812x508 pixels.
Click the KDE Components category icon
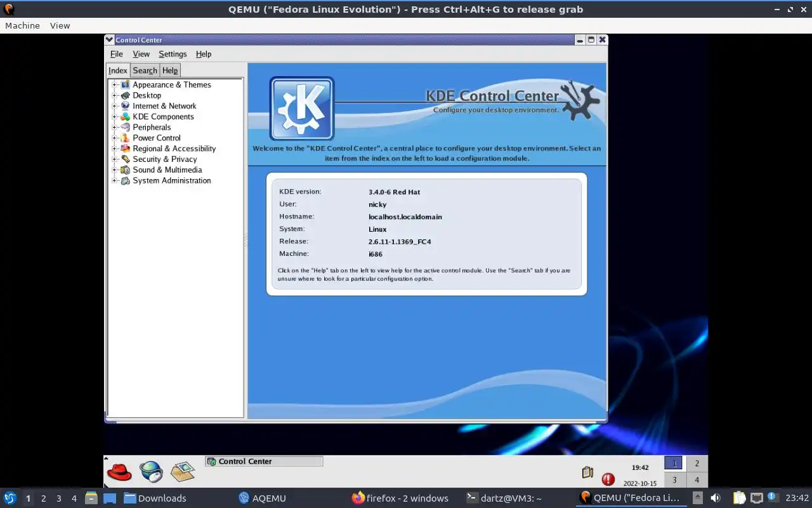126,117
